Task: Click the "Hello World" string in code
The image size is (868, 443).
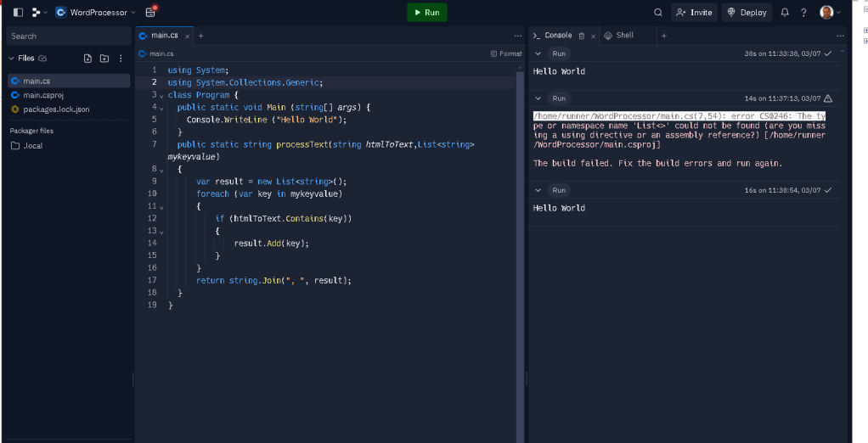Action: [x=307, y=120]
